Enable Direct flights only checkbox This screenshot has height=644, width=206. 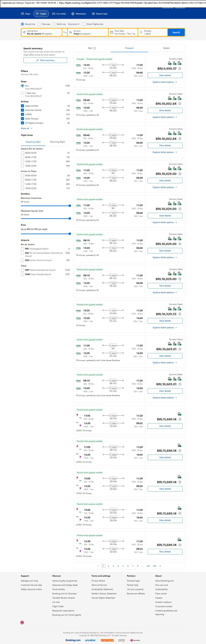click(x=84, y=24)
